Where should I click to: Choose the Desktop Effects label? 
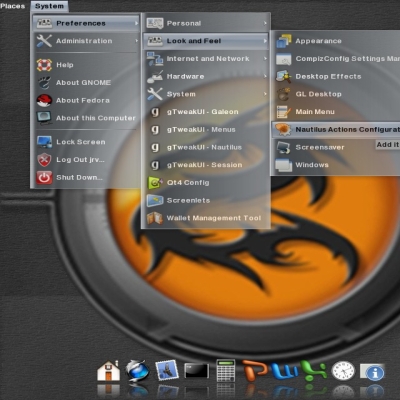[x=328, y=76]
